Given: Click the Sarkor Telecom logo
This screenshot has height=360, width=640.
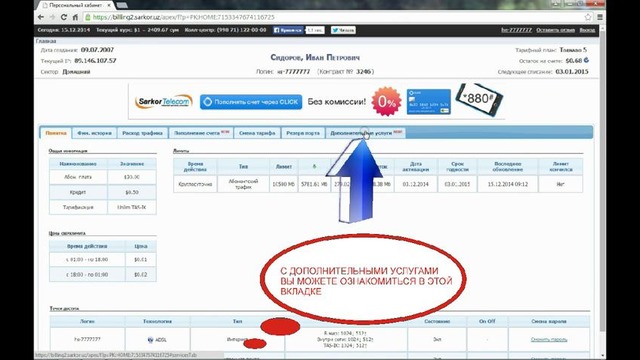Looking at the screenshot, I should (x=164, y=101).
